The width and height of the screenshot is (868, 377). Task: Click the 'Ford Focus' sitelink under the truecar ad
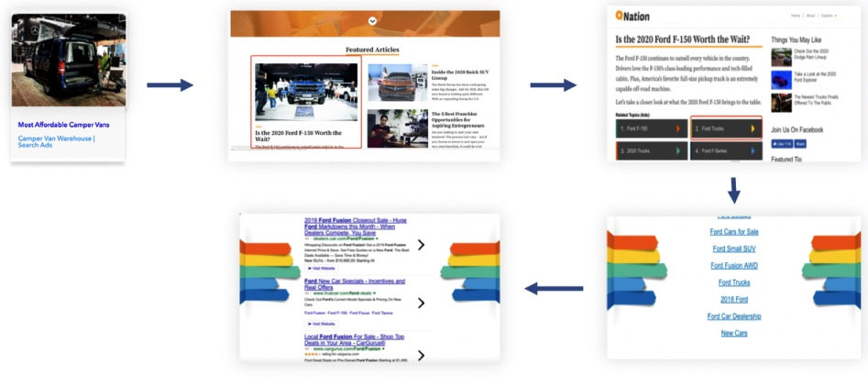360,314
